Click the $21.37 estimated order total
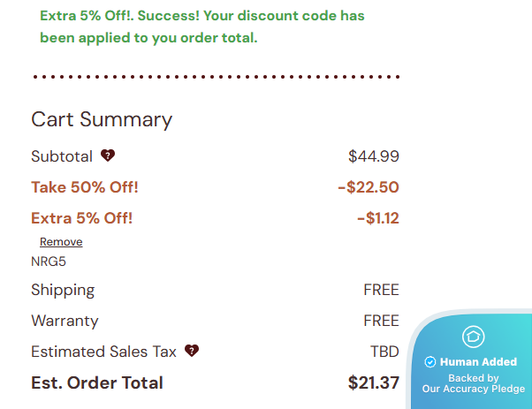532x409 pixels. (x=374, y=382)
